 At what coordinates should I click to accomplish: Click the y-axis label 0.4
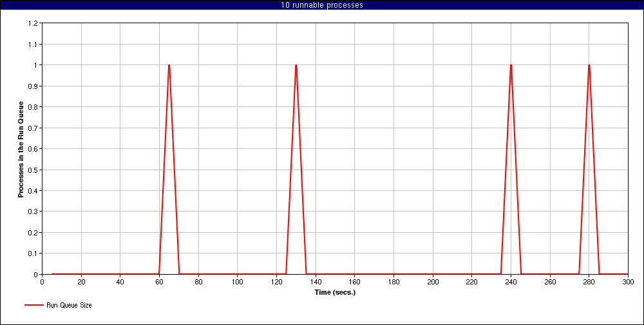click(34, 190)
